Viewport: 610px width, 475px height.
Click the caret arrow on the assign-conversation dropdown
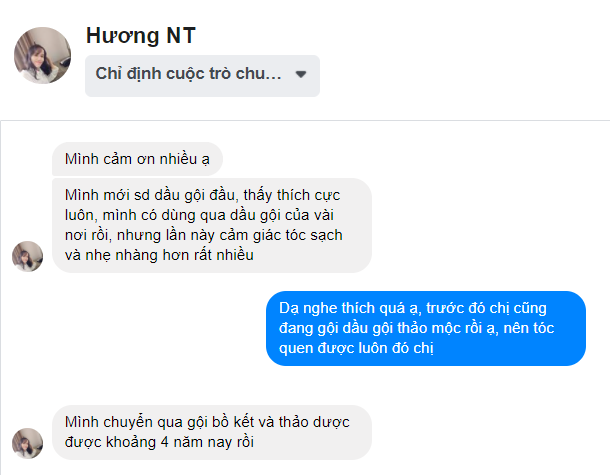pyautogui.click(x=301, y=74)
